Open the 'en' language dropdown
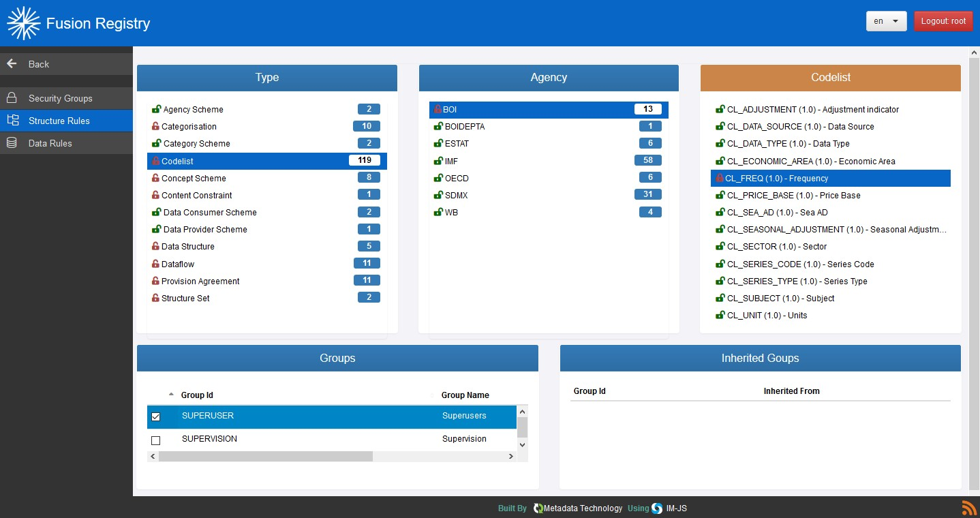The width and height of the screenshot is (980, 518). [x=886, y=21]
